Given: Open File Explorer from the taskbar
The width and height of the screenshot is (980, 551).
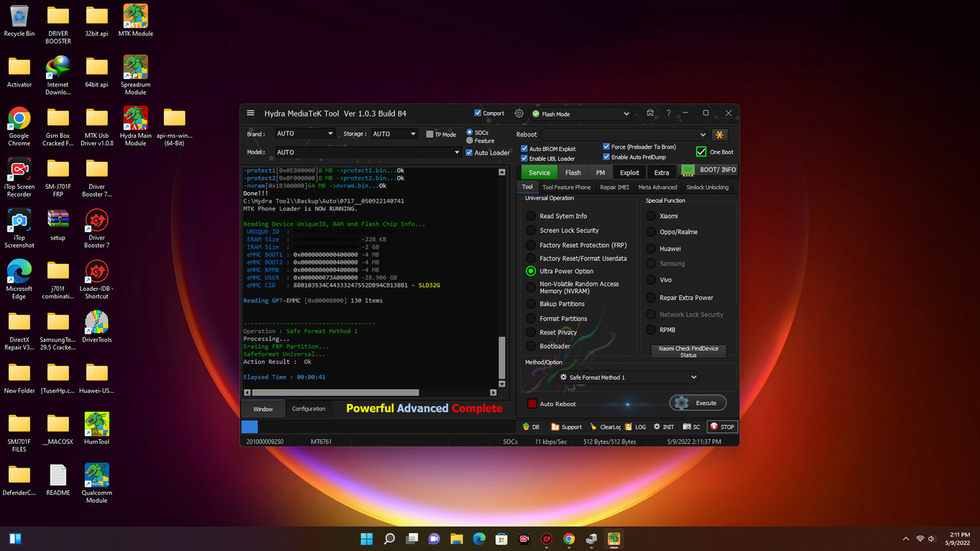Looking at the screenshot, I should pos(456,539).
